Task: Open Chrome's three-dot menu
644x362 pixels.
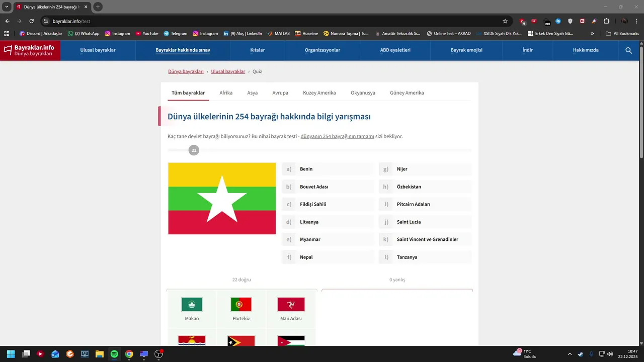Action: pyautogui.click(x=637, y=21)
